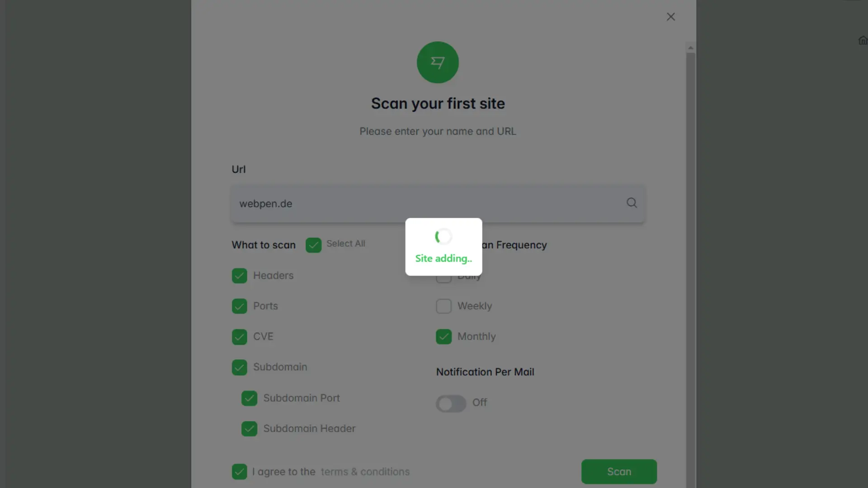Click into the Url field containing webpen.de
This screenshot has width=868, height=488.
(x=438, y=203)
